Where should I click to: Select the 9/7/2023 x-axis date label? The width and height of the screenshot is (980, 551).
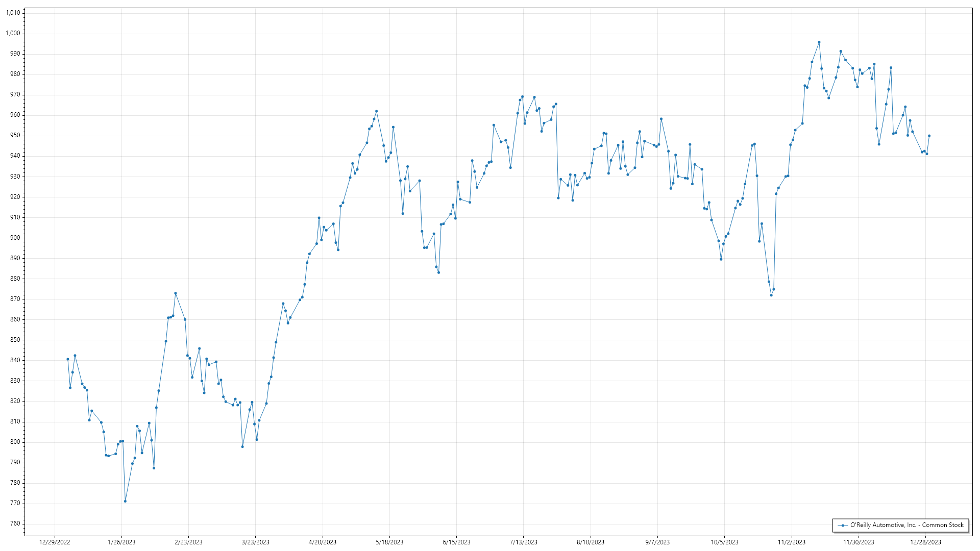657,542
